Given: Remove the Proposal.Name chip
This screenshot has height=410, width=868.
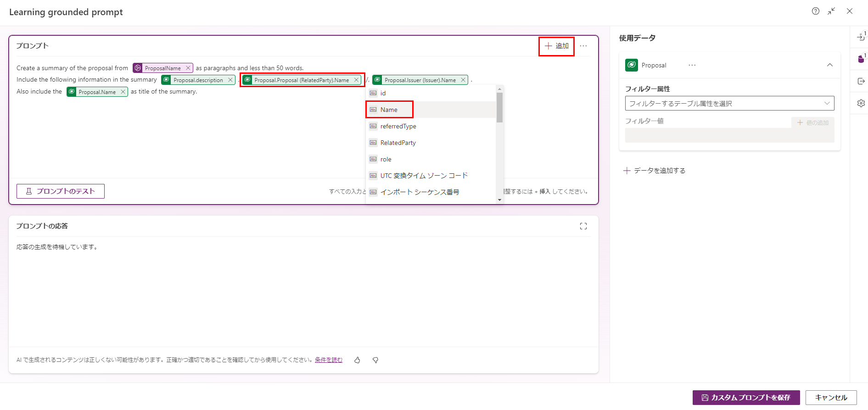Looking at the screenshot, I should click(x=123, y=92).
